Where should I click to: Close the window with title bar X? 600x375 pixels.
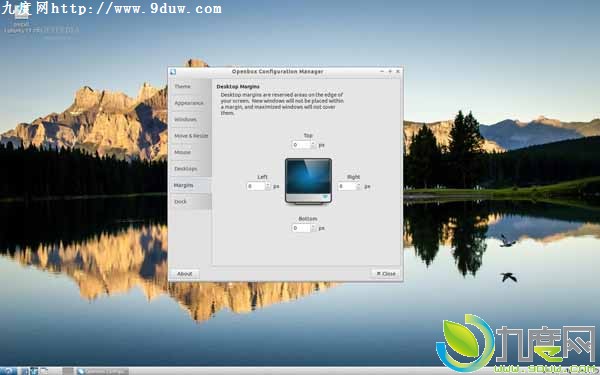(398, 72)
